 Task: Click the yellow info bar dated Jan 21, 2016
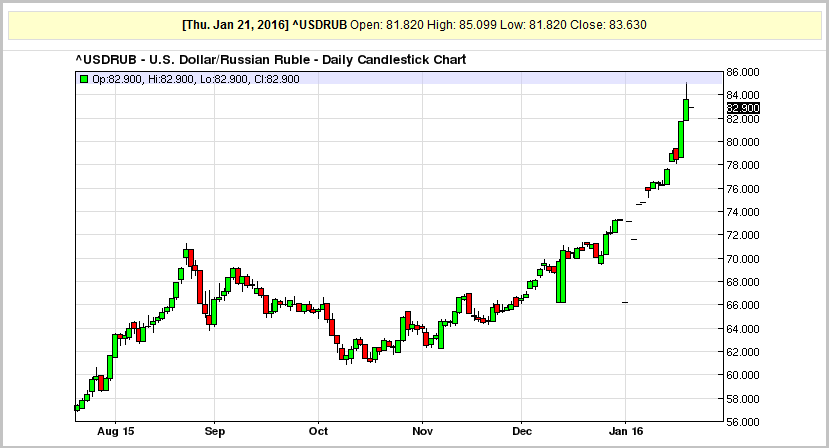(x=414, y=25)
